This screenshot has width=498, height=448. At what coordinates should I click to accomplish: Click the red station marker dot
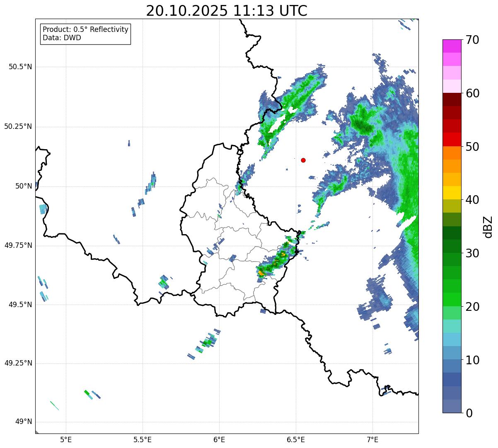pos(303,160)
